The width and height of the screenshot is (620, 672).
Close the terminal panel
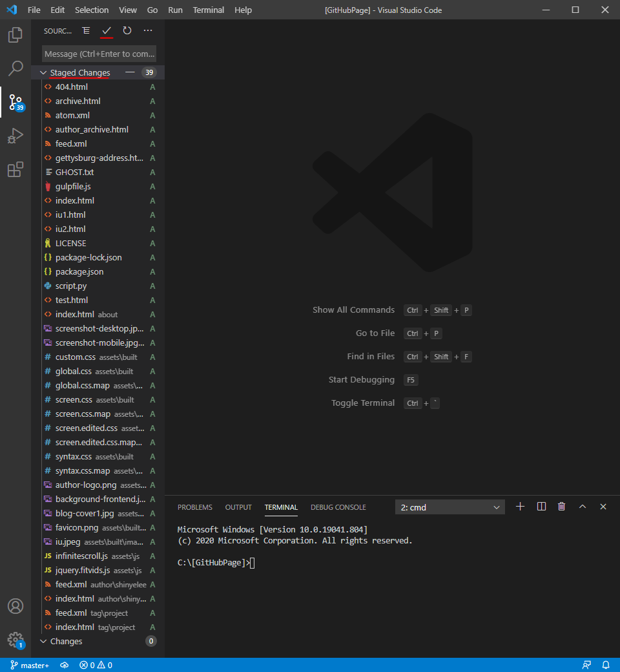603,507
